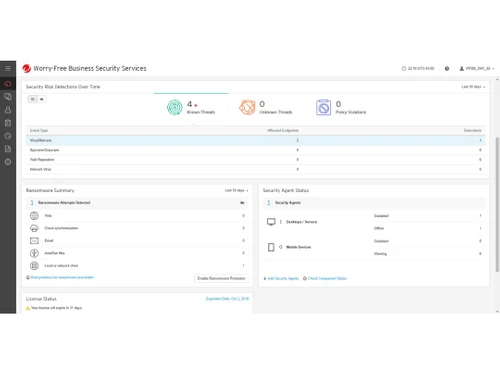
Task: Change Security Risk Detections period dropdown
Action: click(x=473, y=87)
